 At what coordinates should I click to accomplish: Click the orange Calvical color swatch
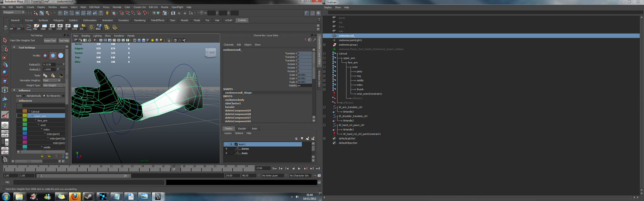(x=25, y=111)
